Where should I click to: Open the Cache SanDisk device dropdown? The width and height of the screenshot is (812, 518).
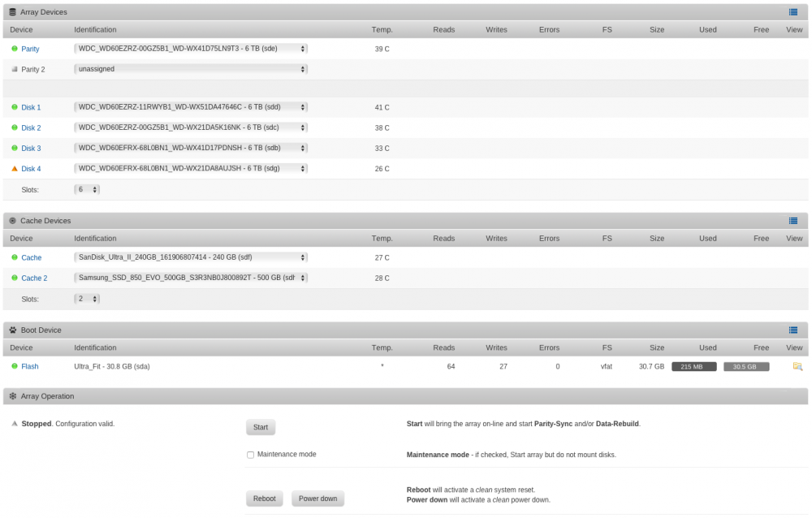pos(191,257)
